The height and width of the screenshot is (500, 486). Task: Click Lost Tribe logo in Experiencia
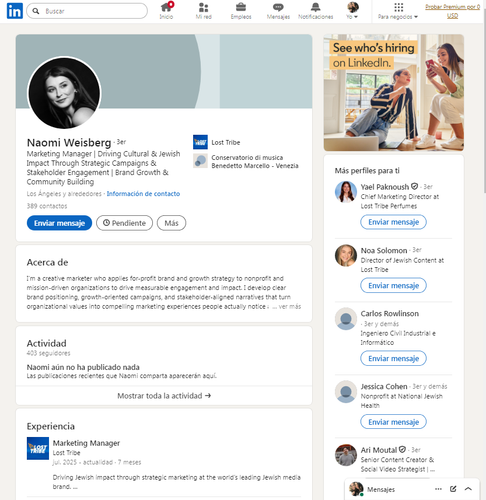point(38,448)
